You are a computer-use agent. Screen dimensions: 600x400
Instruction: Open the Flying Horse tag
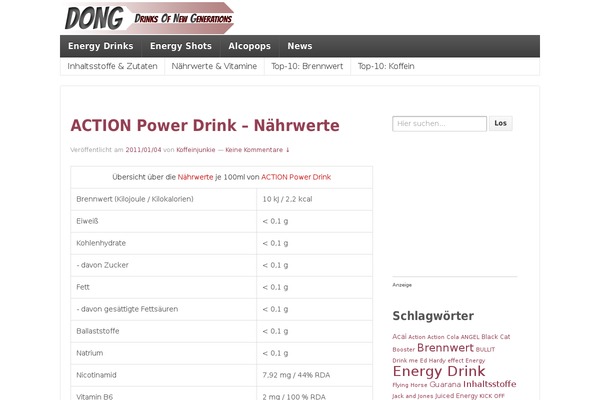tap(409, 385)
